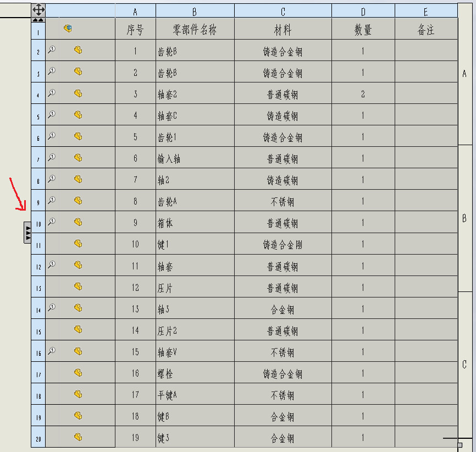Click the 材料 header cell
This screenshot has width=476, height=452.
(x=283, y=29)
